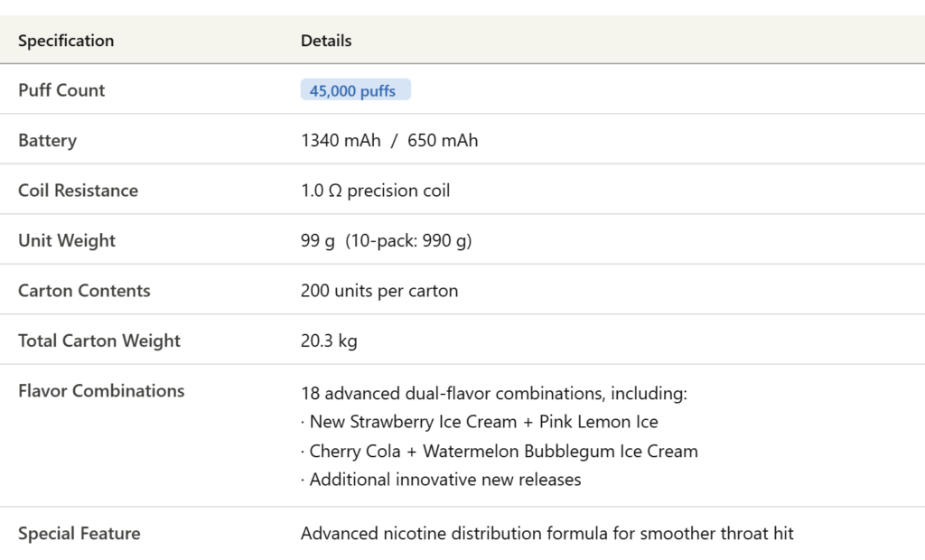Select the 200 units per carton text
The image size is (925, 560).
(x=378, y=291)
